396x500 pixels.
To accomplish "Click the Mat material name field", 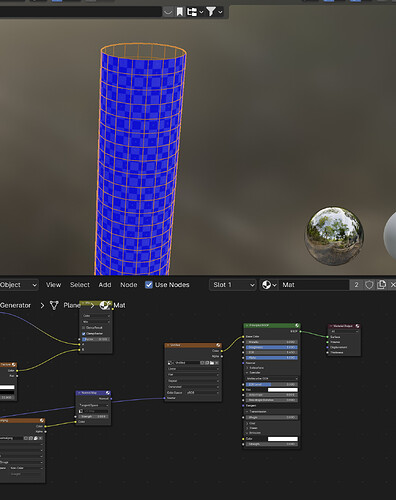I will click(313, 285).
